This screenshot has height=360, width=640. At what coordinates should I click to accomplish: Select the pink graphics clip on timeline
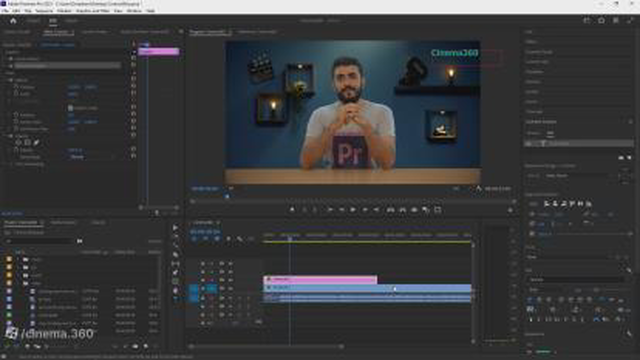(320, 280)
